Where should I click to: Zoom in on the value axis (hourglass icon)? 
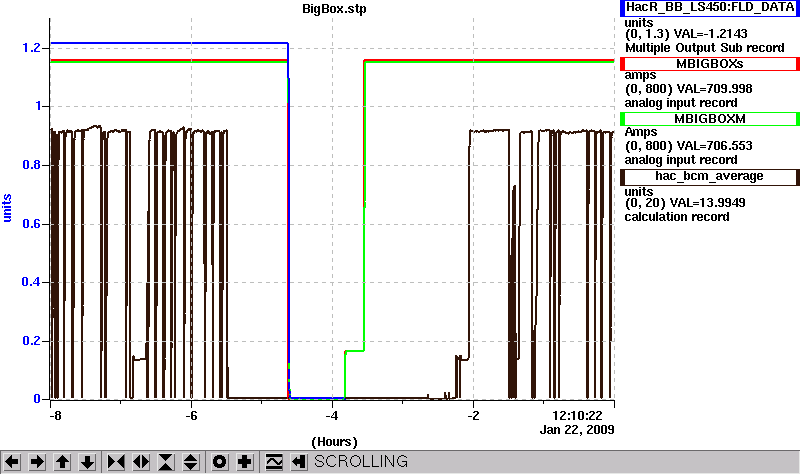[x=166, y=462]
